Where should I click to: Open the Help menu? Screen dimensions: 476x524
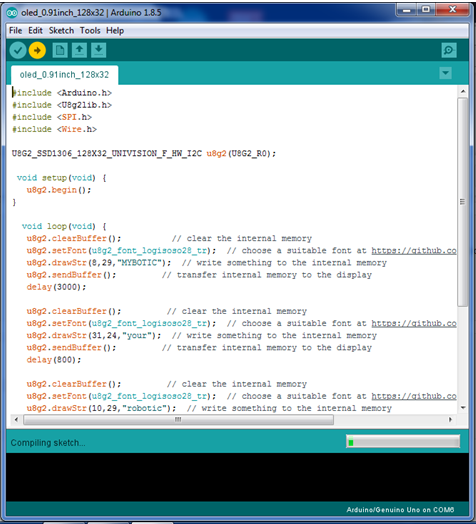pos(115,31)
